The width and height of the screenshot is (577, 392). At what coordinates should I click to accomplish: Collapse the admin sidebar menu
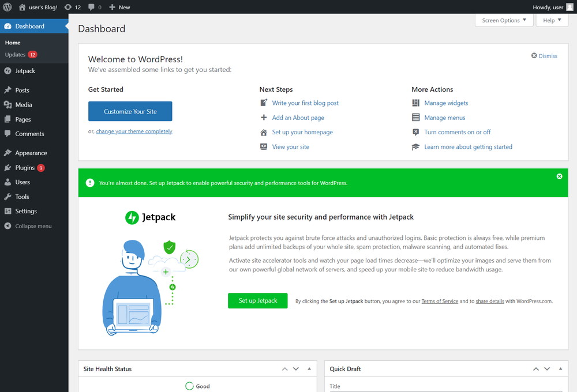[34, 226]
